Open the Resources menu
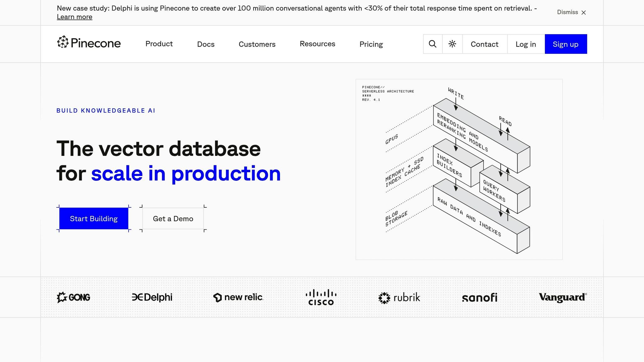 point(317,44)
